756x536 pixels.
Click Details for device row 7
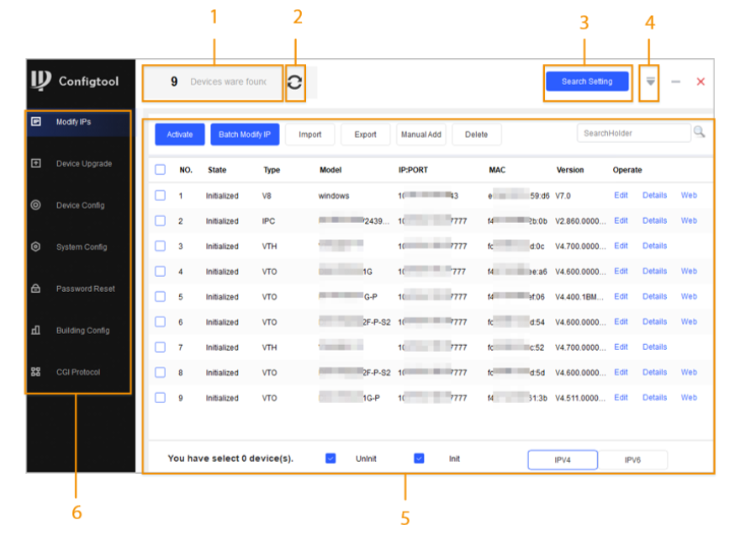click(x=655, y=347)
